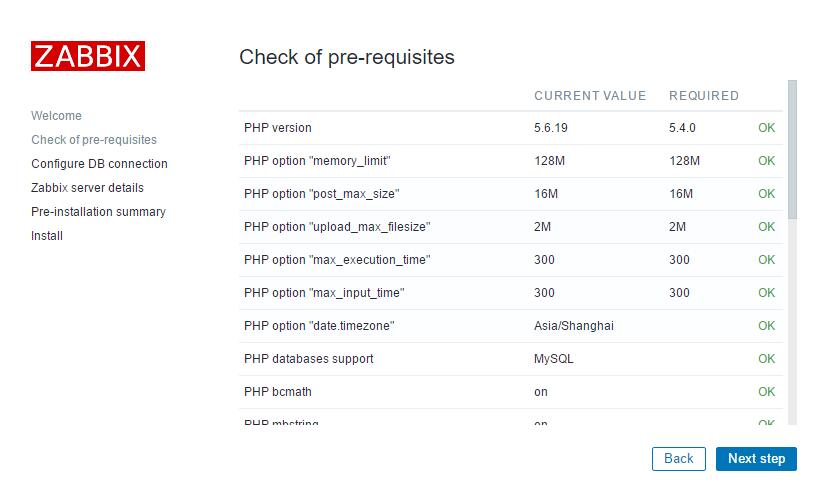Click the REQUIRED column header
The image size is (820, 503).
click(704, 96)
